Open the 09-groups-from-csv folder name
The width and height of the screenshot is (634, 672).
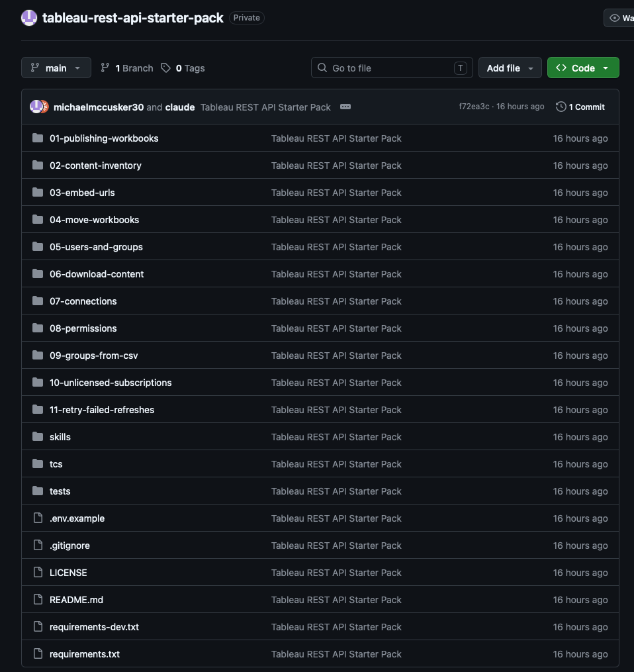pyautogui.click(x=94, y=356)
